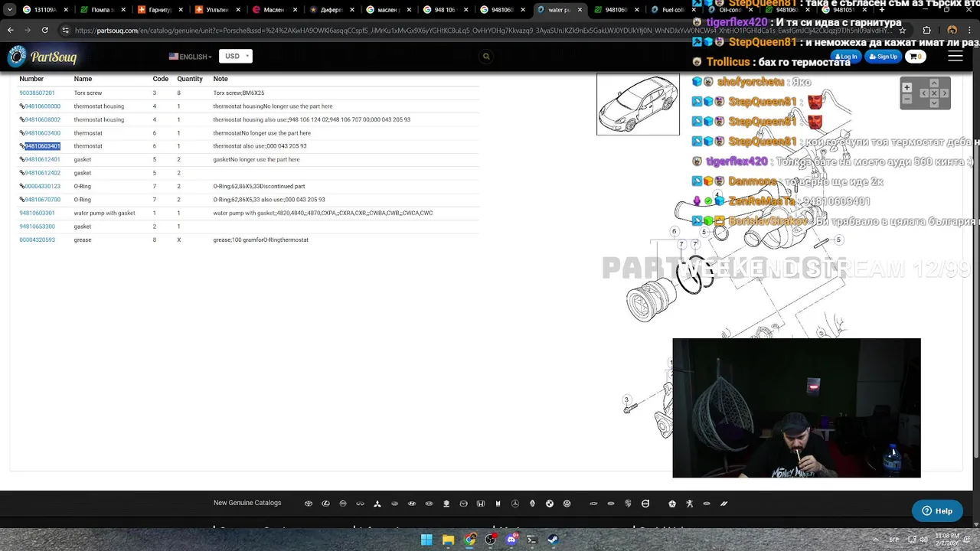Click the Sign Up button
Image resolution: width=980 pixels, height=551 pixels.
883,57
